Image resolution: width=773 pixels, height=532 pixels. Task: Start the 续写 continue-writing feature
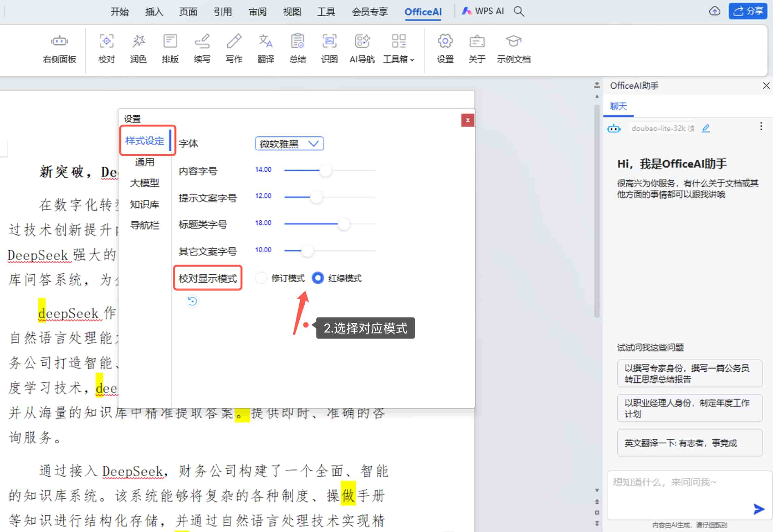coord(202,48)
